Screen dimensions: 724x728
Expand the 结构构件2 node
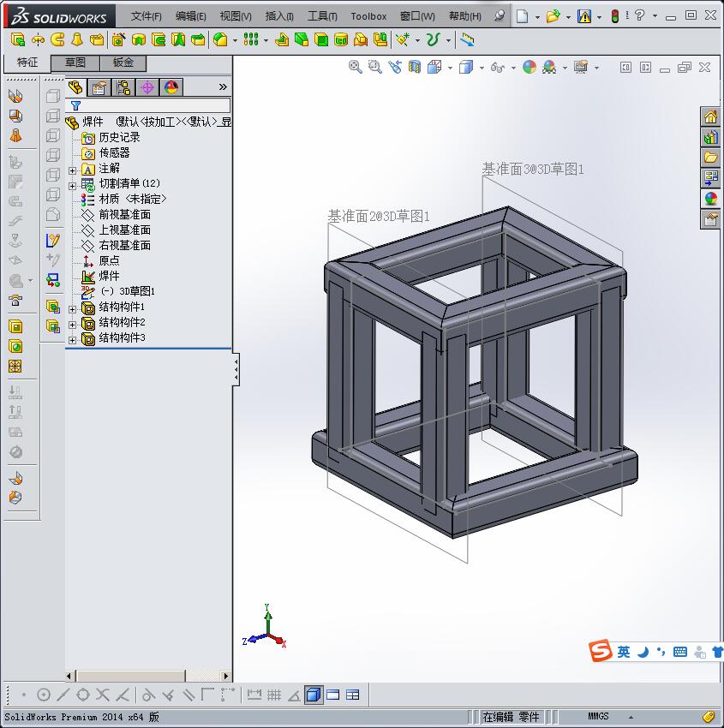(x=73, y=325)
